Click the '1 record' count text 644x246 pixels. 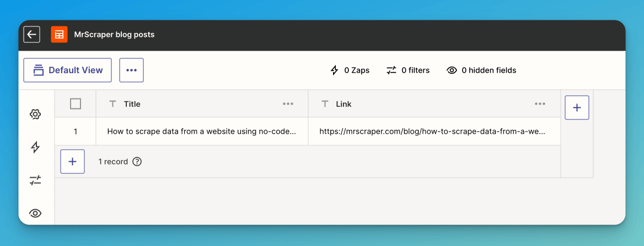pyautogui.click(x=113, y=162)
